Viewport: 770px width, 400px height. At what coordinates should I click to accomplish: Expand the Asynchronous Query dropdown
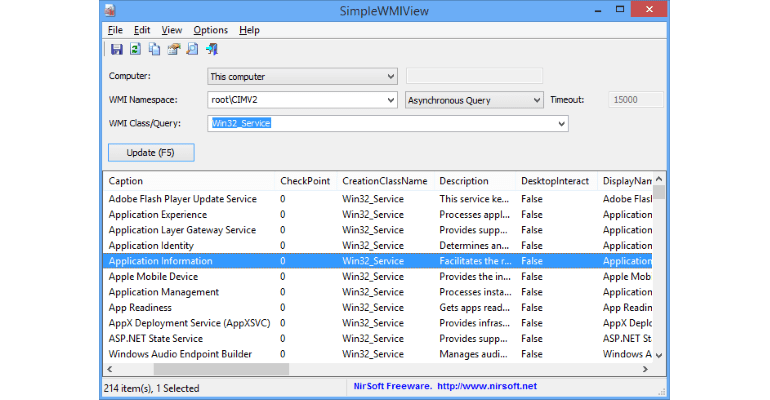tap(535, 100)
